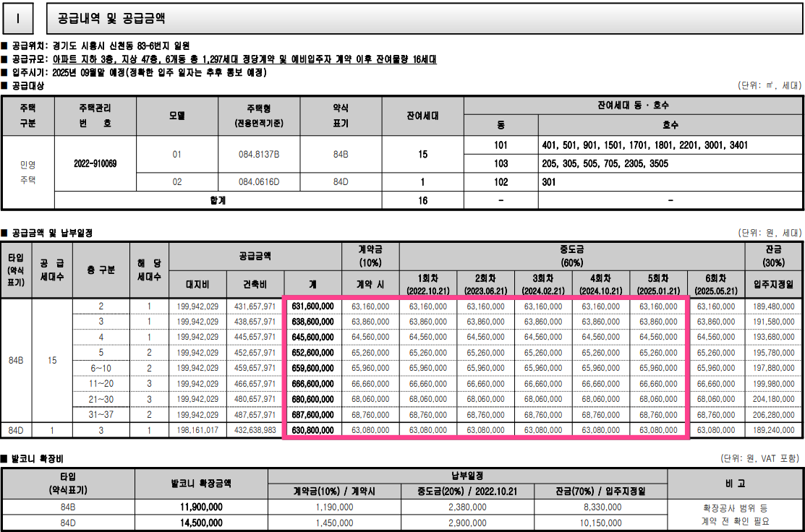Select total price 652,600,000
Image resolution: width=805 pixels, height=532 pixels.
coord(312,353)
